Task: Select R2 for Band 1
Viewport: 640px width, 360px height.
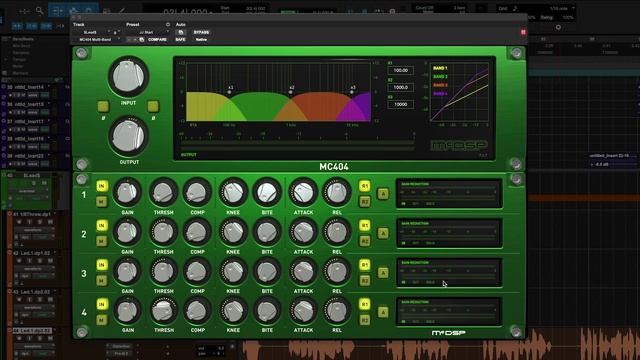Action: click(364, 201)
